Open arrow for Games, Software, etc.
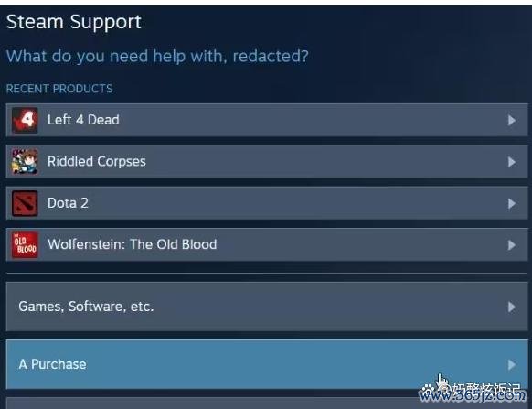Viewport: 532px width, 409px height. click(512, 307)
